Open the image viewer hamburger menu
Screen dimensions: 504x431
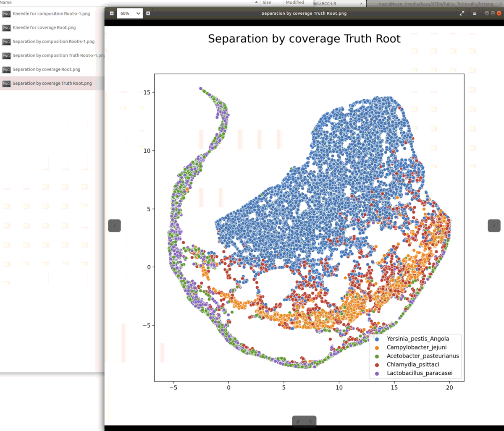pyautogui.click(x=475, y=13)
